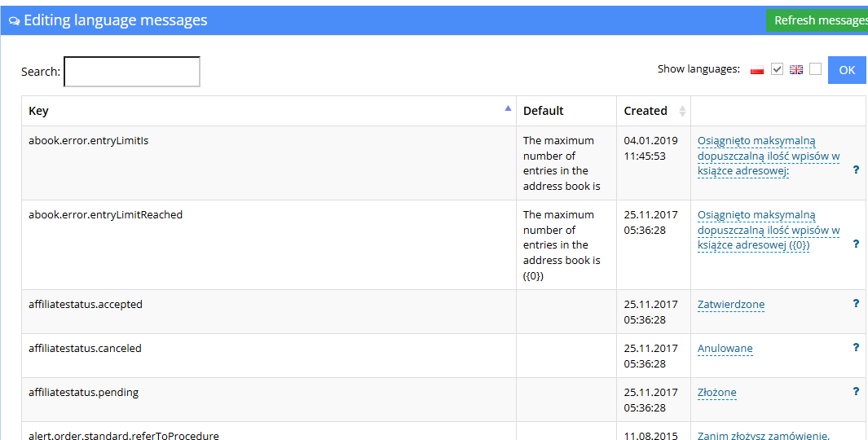Viewport: 868px width, 440px height.
Task: Click the date 11.08.2015
Action: 650,436
